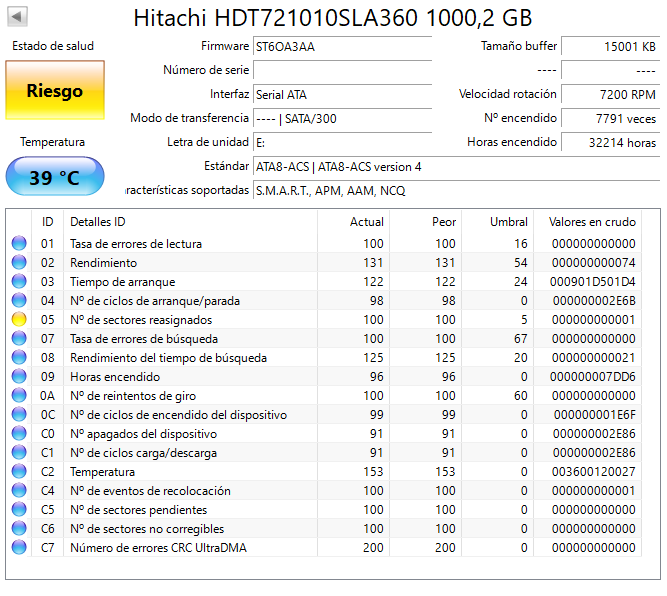This screenshot has width=667, height=596.
Task: Select 'Nº apagados del dispositivo' text
Action: 143,434
